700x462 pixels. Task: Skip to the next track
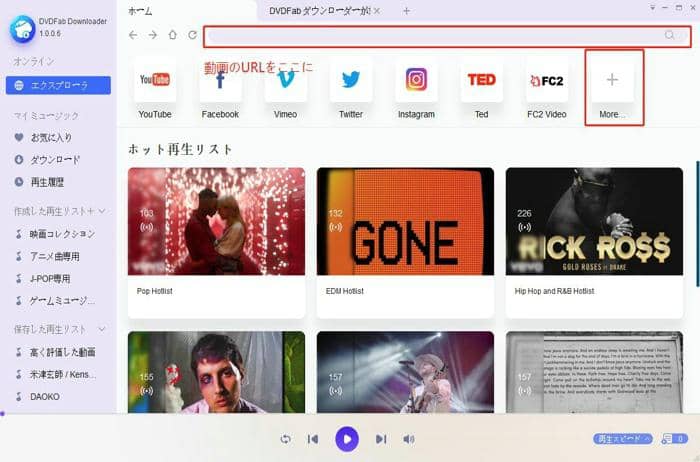coord(381,439)
